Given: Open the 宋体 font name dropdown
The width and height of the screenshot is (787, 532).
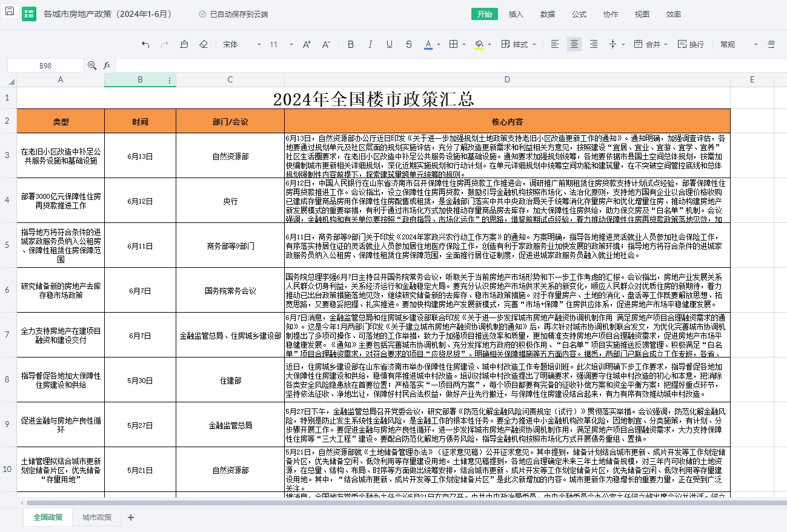Looking at the screenshot, I should click(242, 44).
